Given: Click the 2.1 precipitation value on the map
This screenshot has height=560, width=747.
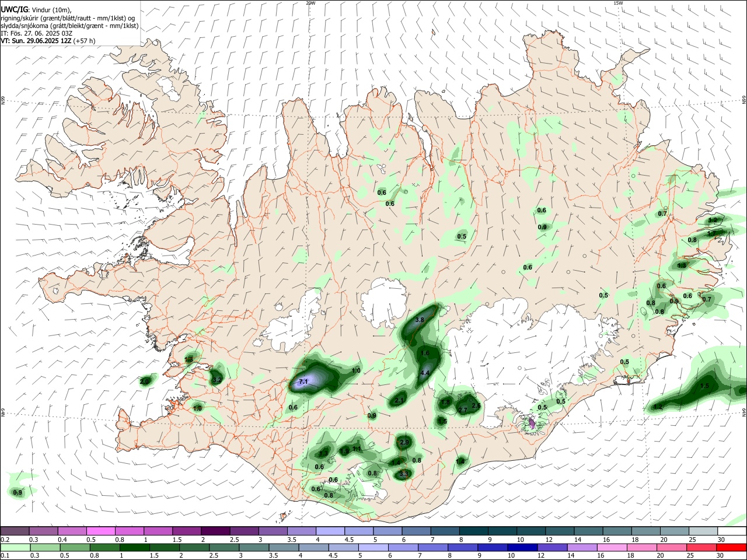Looking at the screenshot, I should (399, 400).
